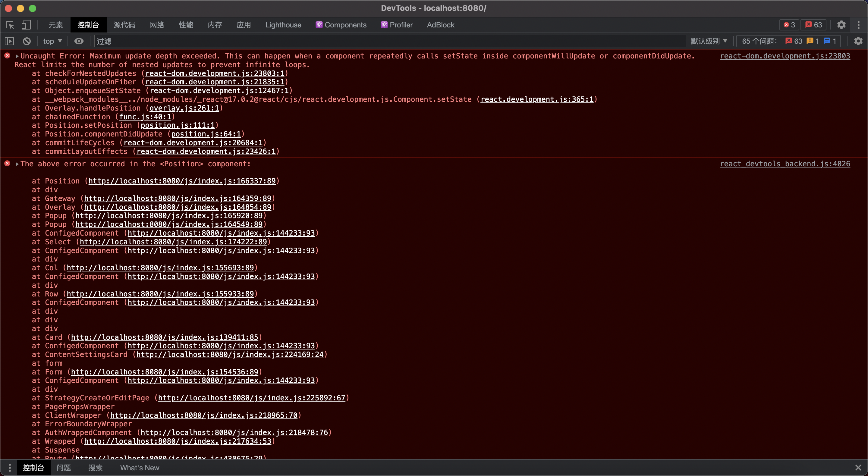
Task: Open the issues settings gear
Action: click(x=858, y=41)
